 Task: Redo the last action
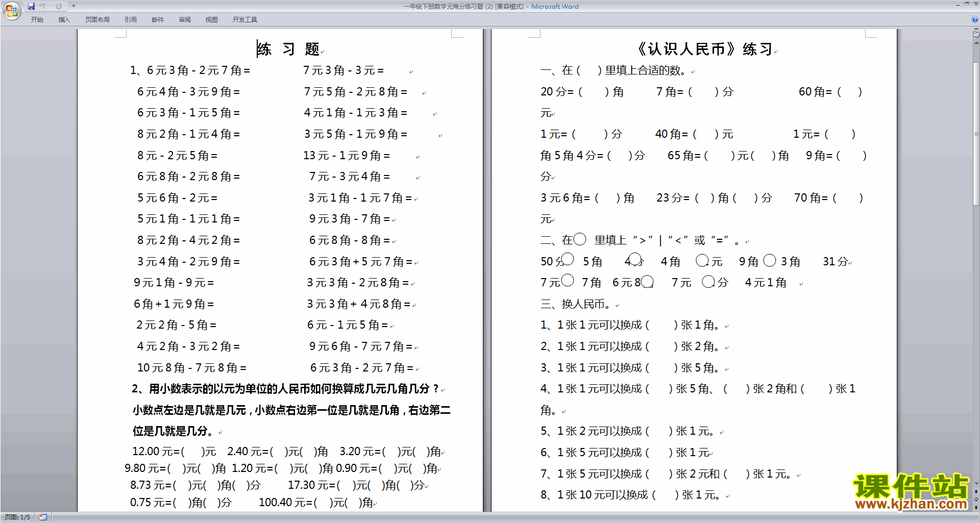(59, 6)
